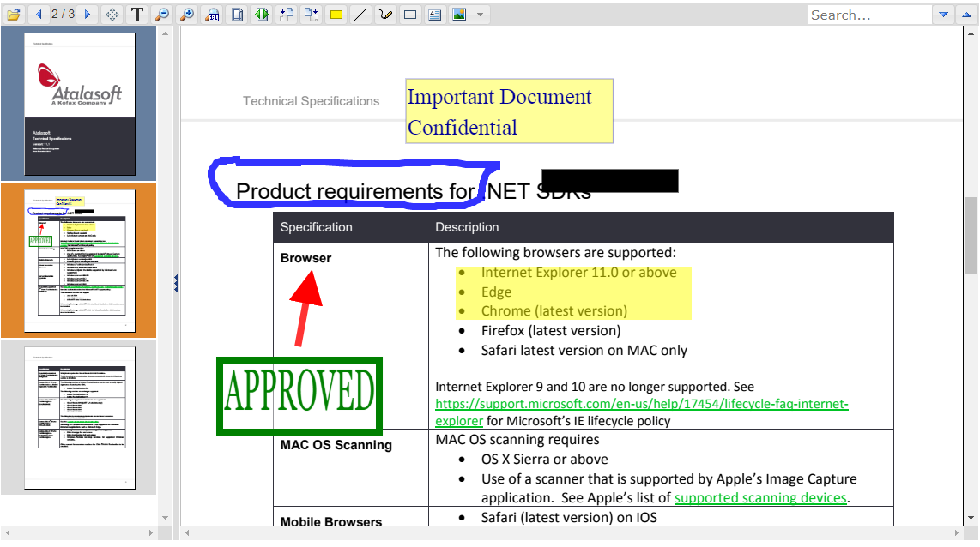The image size is (980, 547).
Task: Rotate page counterclockwise
Action: (x=287, y=15)
